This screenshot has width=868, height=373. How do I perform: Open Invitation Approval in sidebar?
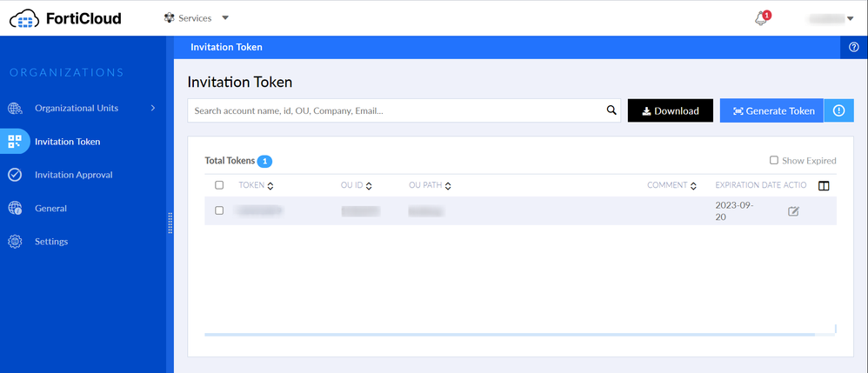tap(73, 175)
